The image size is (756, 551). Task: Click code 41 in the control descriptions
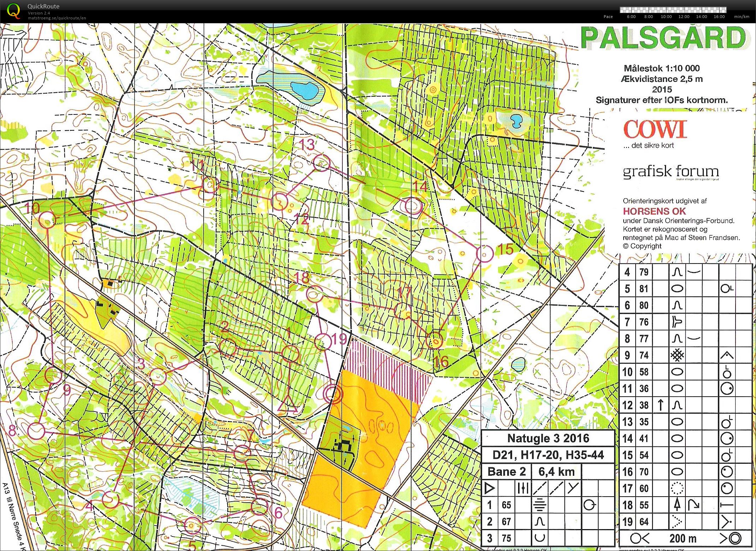[x=644, y=438]
